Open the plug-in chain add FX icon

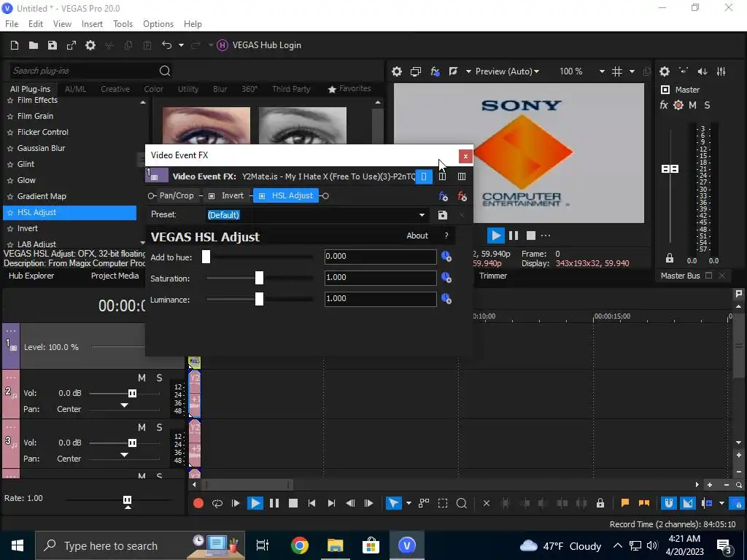point(443,195)
